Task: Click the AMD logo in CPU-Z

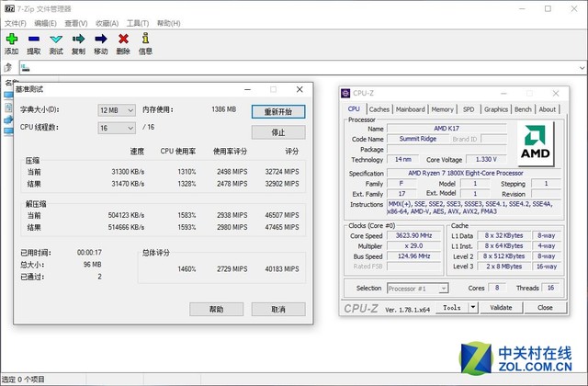Action: point(535,142)
